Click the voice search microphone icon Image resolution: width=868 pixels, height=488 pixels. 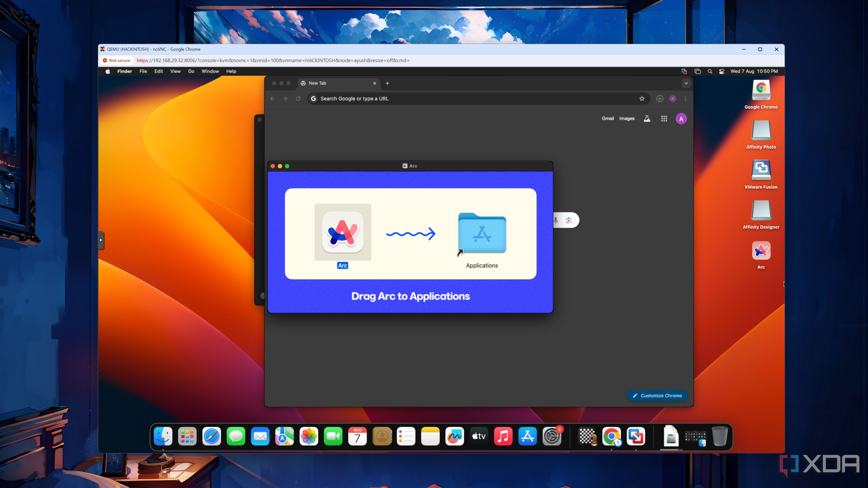coord(556,220)
